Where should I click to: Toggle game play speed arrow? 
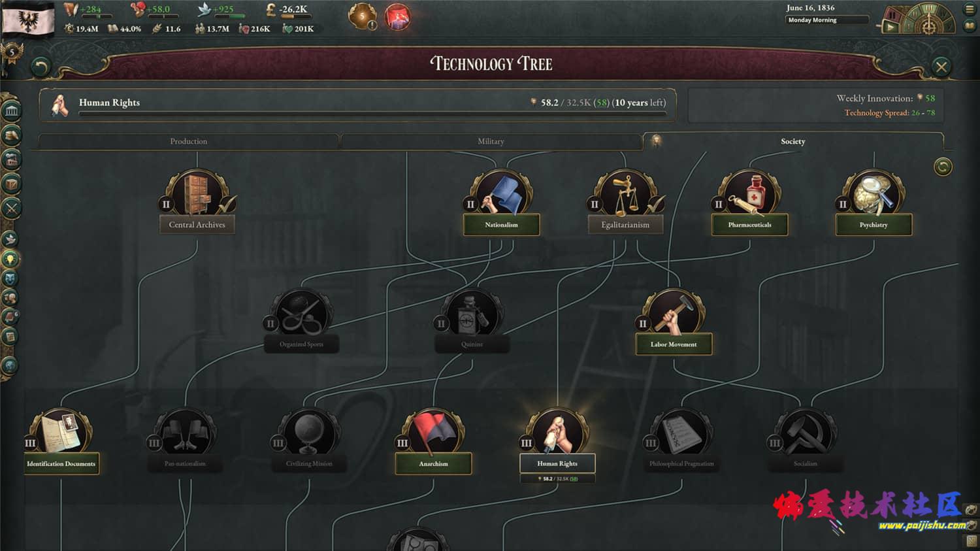point(889,27)
